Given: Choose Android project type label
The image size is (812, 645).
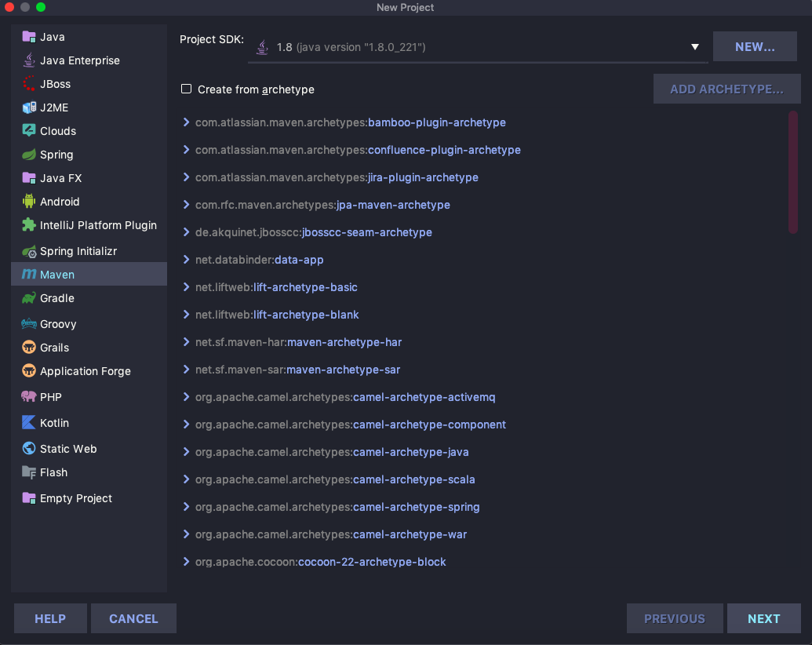Looking at the screenshot, I should 60,202.
